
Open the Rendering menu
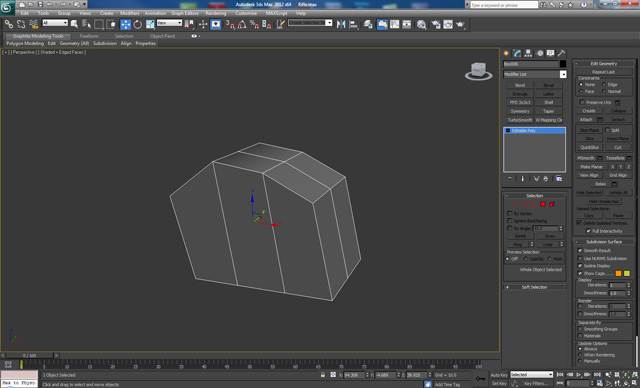[x=216, y=13]
